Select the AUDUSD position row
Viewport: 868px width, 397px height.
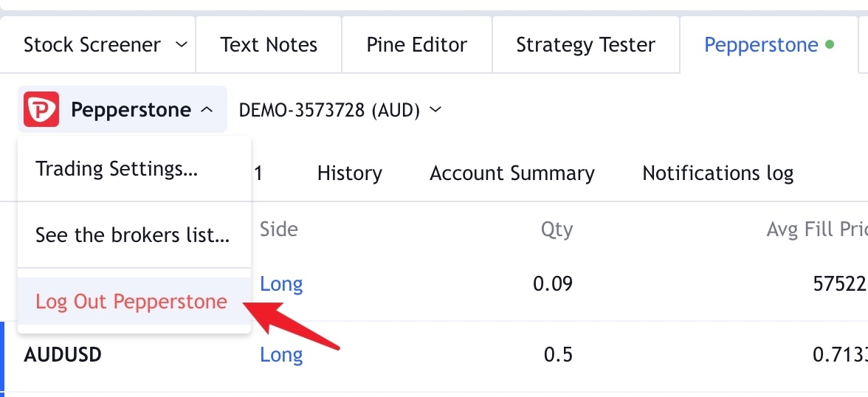(434, 355)
